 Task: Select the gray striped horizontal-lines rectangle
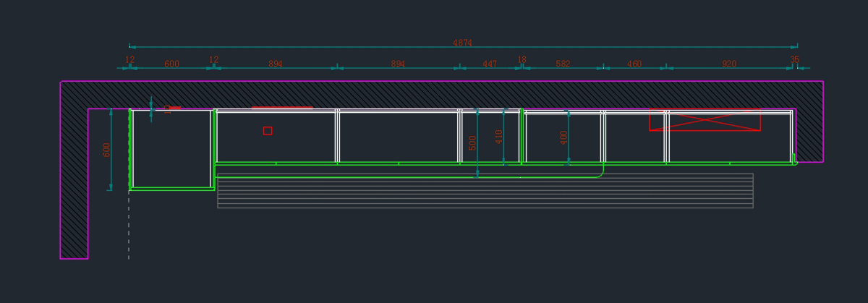click(485, 192)
